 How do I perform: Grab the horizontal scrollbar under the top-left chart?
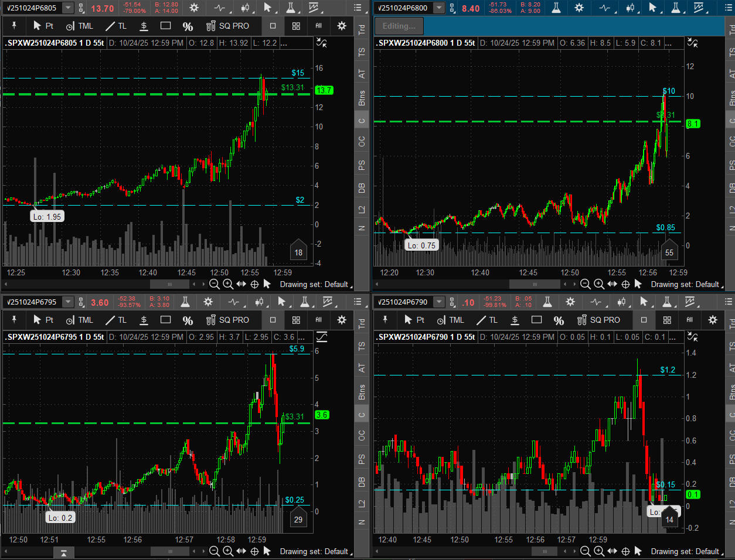(x=170, y=284)
